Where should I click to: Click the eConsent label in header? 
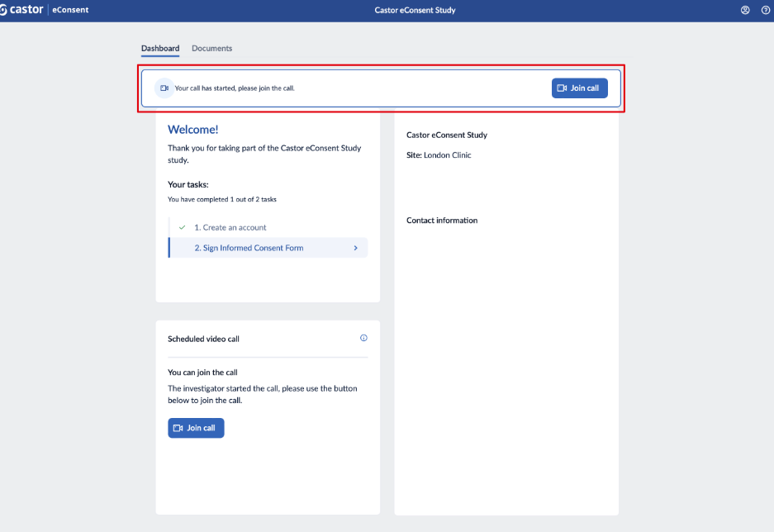(x=70, y=10)
